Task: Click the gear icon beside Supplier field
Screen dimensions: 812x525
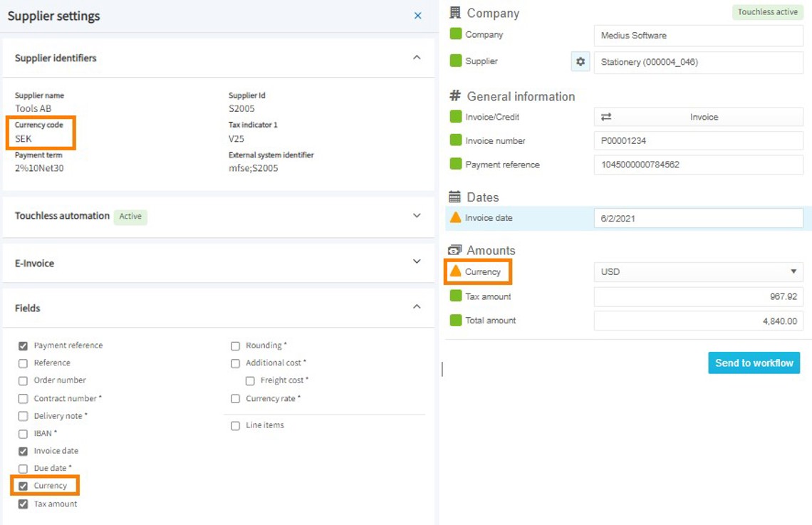Action: coord(581,62)
